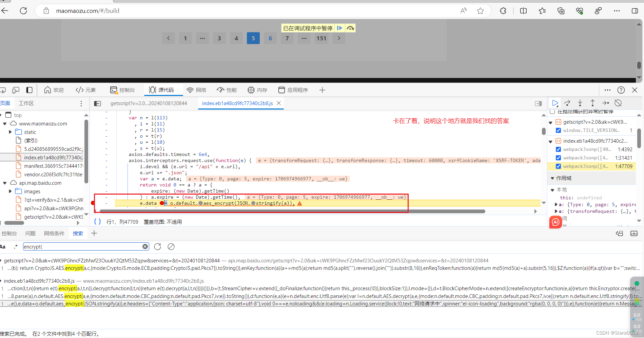Open the 应用程序 tab
Image resolution: width=644 pixels, height=338 pixels.
click(x=293, y=90)
